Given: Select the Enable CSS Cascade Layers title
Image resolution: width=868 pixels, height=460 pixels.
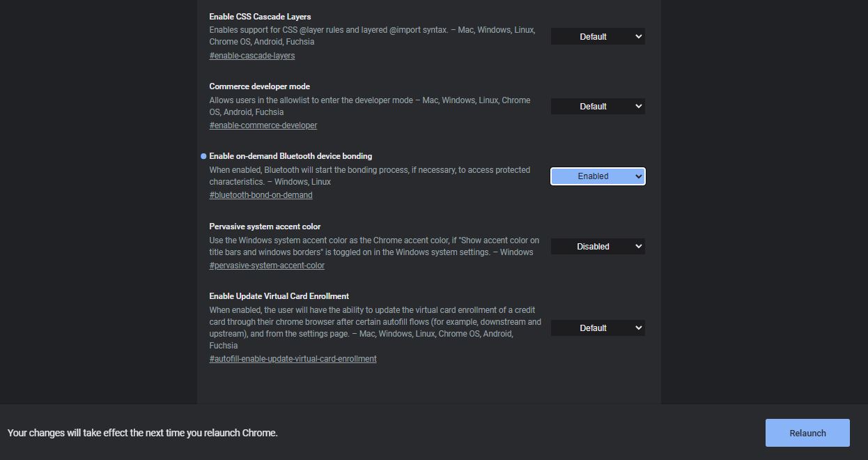Looking at the screenshot, I should (260, 17).
